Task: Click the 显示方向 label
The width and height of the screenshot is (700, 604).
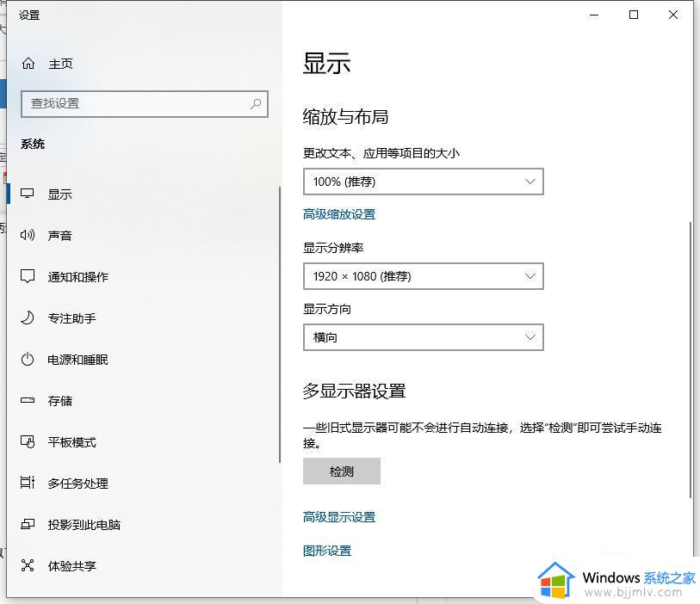Action: pos(327,309)
